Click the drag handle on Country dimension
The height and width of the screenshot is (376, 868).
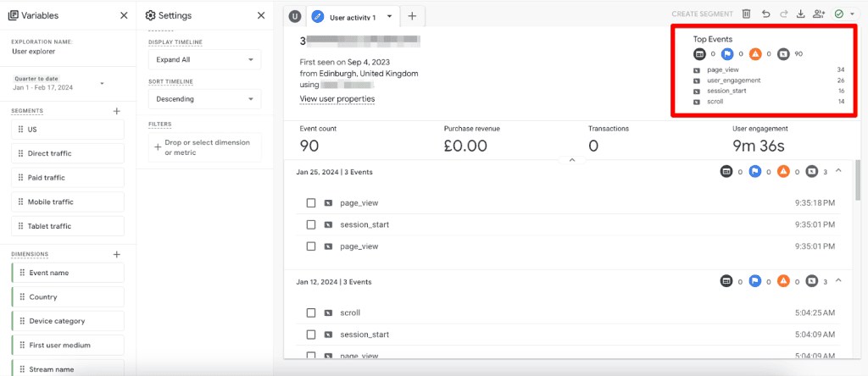[23, 297]
